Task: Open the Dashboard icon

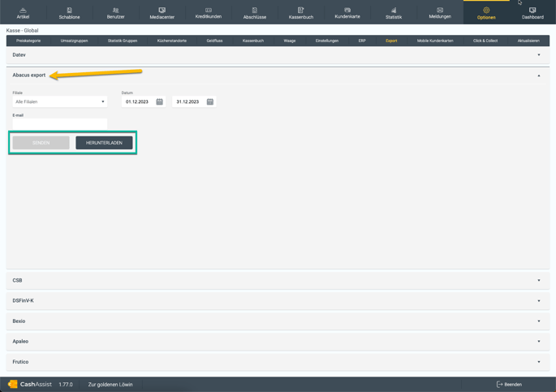Action: click(532, 10)
